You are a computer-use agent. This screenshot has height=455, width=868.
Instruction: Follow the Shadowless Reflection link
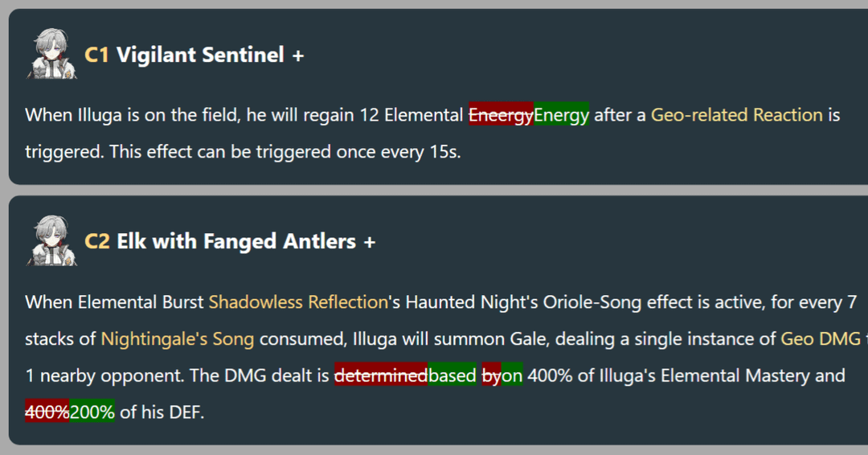298,302
